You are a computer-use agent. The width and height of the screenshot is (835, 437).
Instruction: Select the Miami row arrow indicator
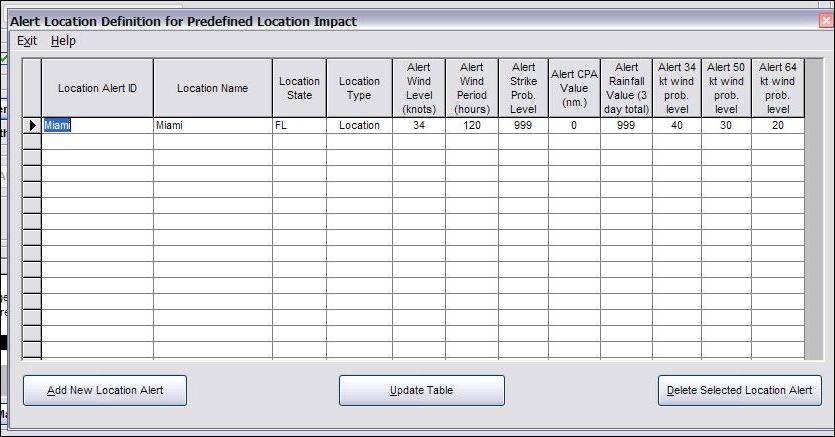(32, 126)
